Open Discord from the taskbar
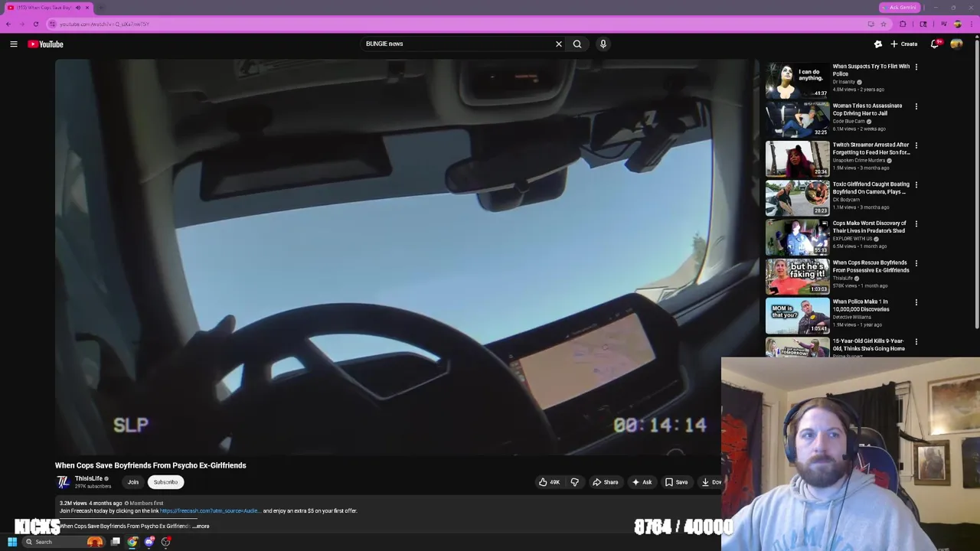 pos(149,542)
